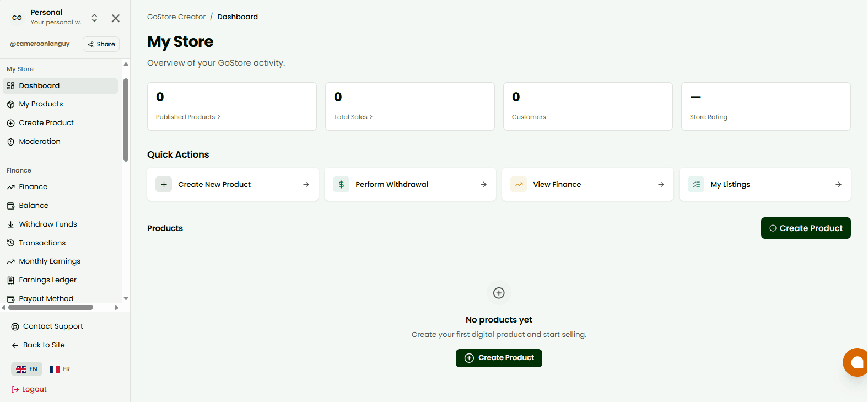Image resolution: width=868 pixels, height=402 pixels.
Task: Click the Customers stat card
Action: tap(588, 106)
